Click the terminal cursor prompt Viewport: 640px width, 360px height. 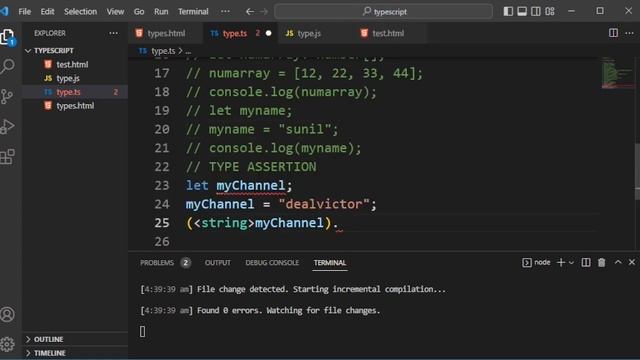click(142, 331)
